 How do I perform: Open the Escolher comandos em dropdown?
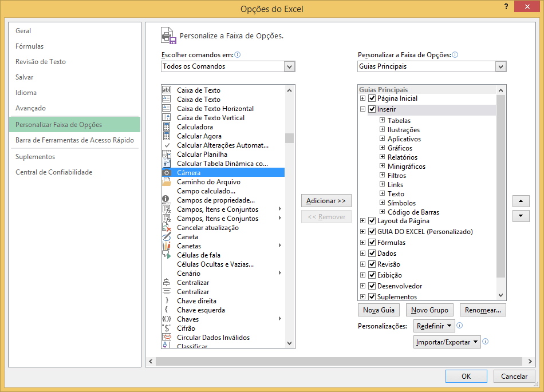point(289,66)
